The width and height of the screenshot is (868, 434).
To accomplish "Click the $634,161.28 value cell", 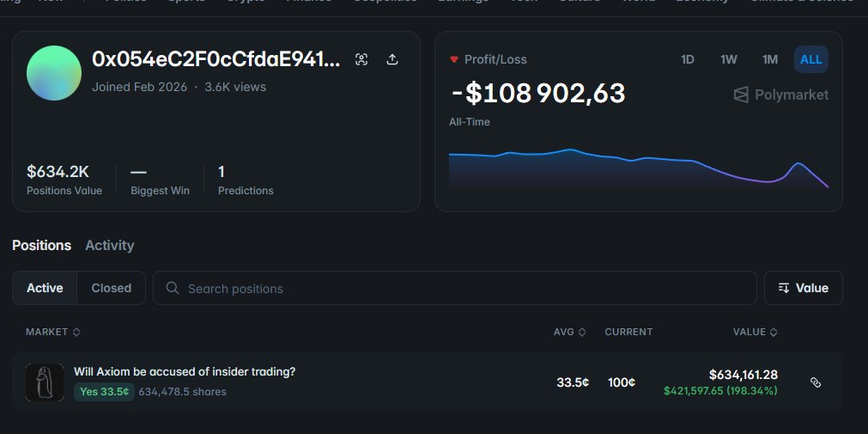I will 743,375.
